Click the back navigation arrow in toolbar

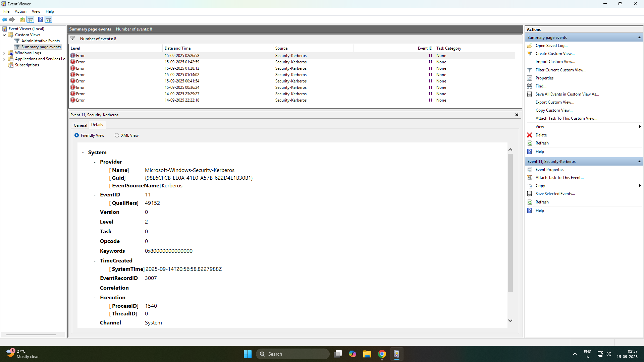pos(4,19)
